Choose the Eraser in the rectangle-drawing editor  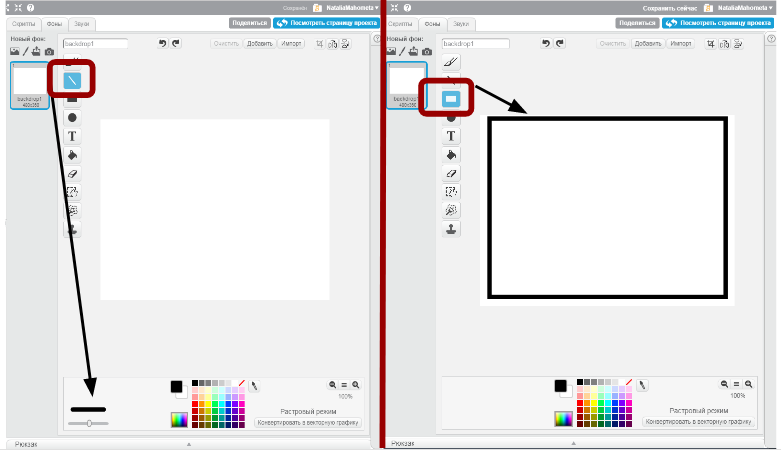tap(451, 173)
